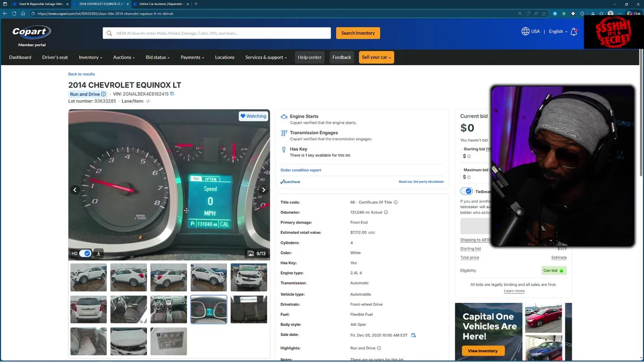Click the Starting bid fee link

point(470,248)
